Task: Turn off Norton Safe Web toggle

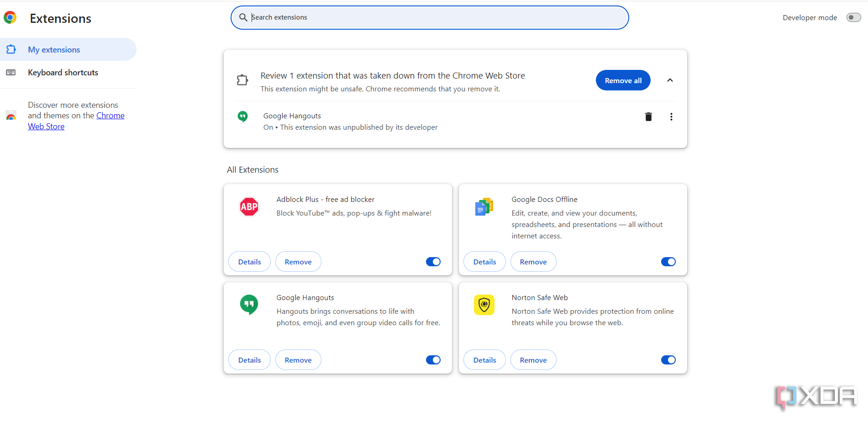Action: [x=668, y=360]
